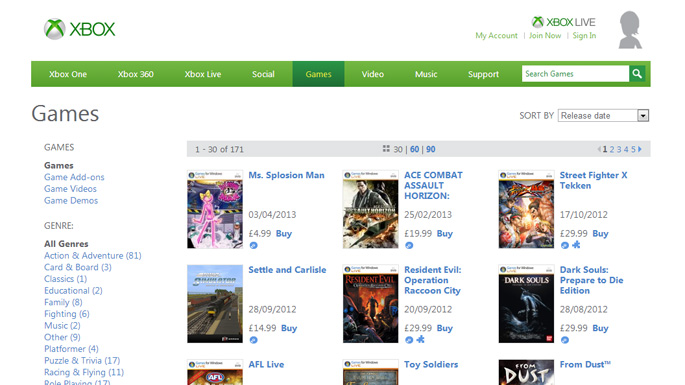
Task: Click the Sign In link
Action: 584,35
